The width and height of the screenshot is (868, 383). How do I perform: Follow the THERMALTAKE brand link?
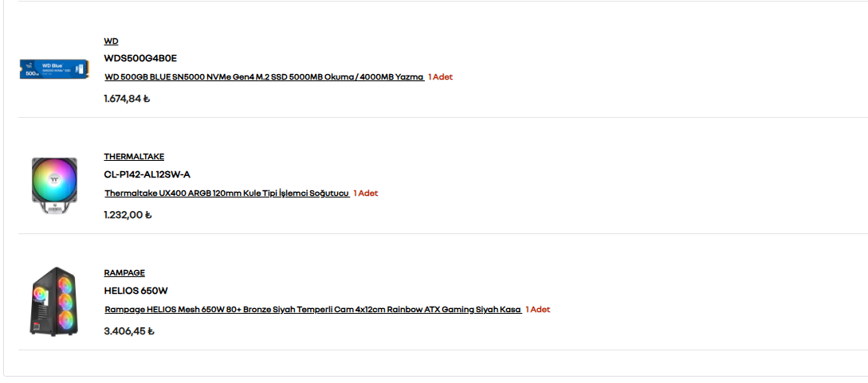tap(134, 156)
